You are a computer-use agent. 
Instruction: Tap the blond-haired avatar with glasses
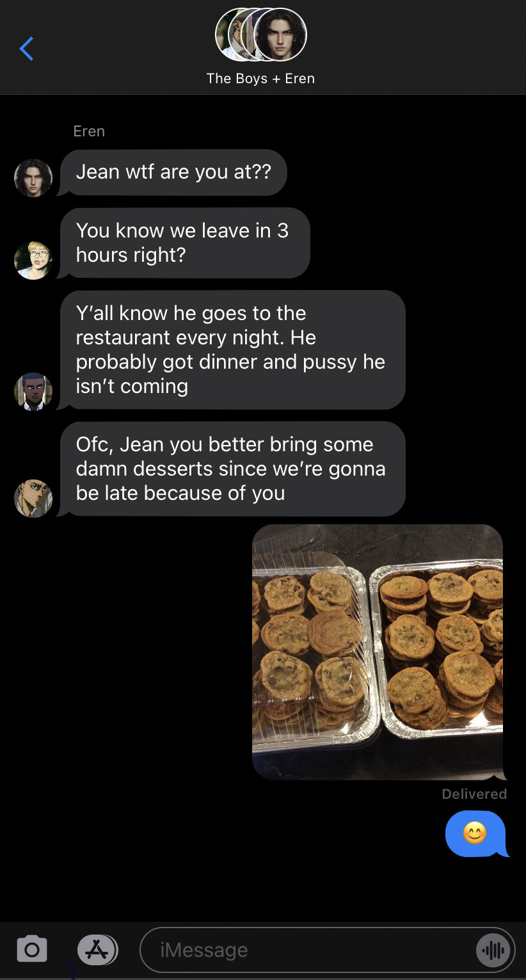33,260
